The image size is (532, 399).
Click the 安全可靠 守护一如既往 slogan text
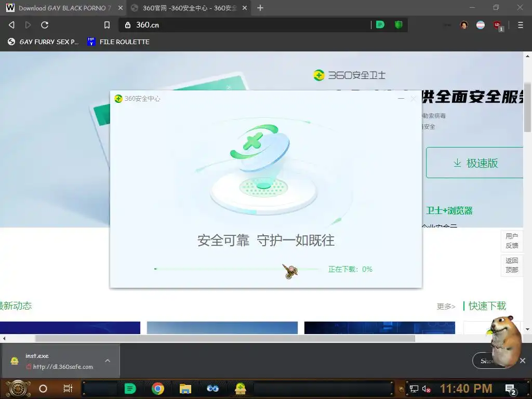click(265, 240)
